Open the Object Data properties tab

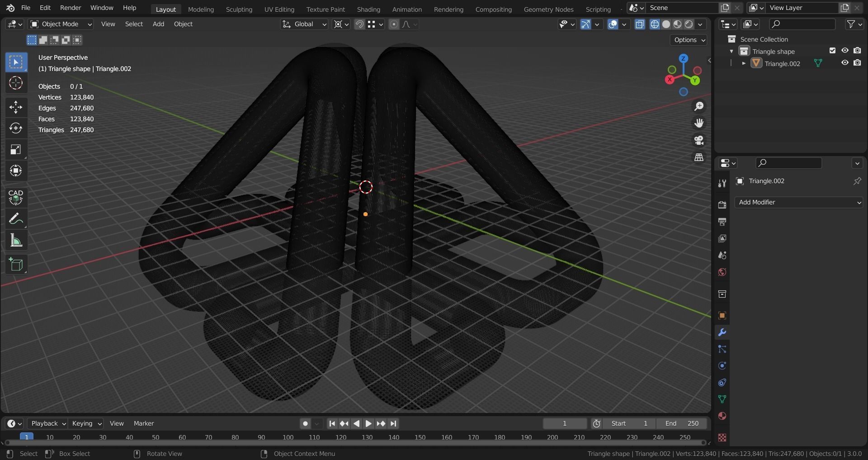coord(722,399)
